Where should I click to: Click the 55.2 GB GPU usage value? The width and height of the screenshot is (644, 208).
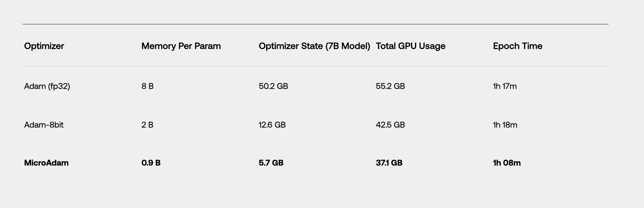[x=390, y=86]
